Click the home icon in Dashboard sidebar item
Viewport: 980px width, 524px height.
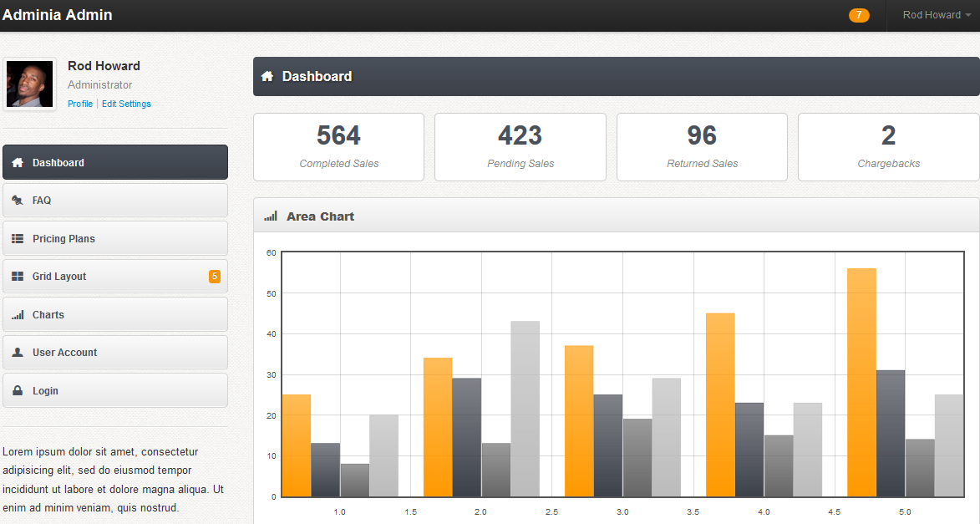[18, 163]
